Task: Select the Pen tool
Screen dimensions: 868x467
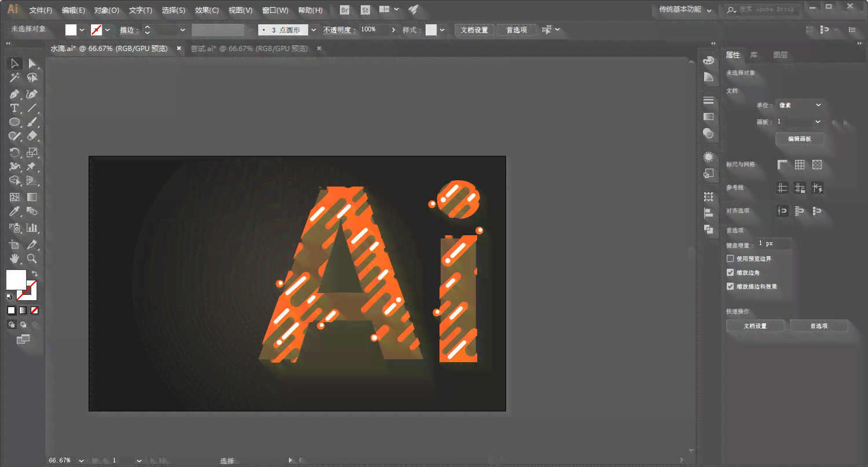Action: (x=14, y=94)
